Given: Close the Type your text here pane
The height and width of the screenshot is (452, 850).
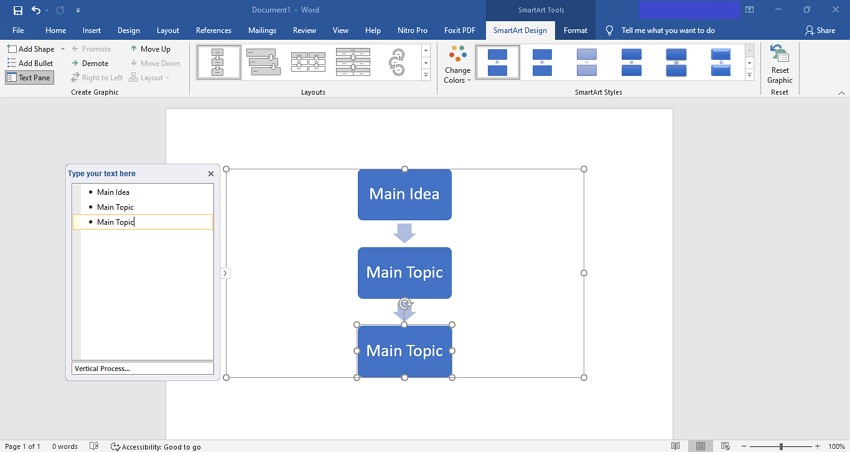Looking at the screenshot, I should pos(211,173).
